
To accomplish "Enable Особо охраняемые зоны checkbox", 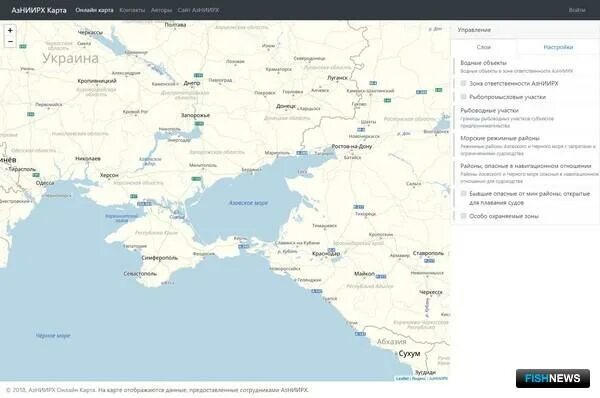I will click(x=463, y=216).
